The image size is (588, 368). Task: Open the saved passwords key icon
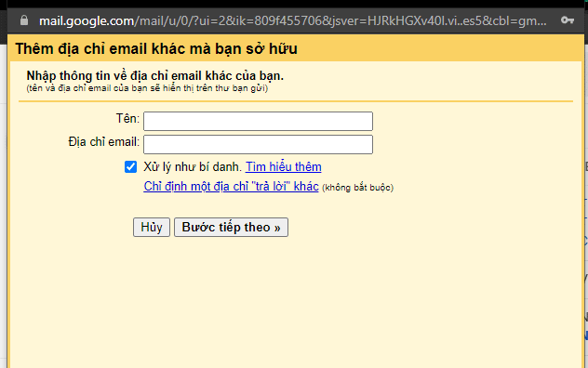pos(568,20)
